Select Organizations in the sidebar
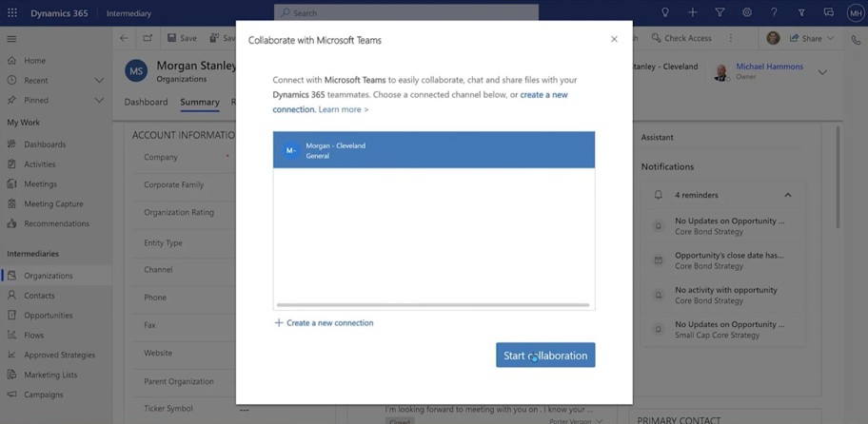 pyautogui.click(x=55, y=276)
